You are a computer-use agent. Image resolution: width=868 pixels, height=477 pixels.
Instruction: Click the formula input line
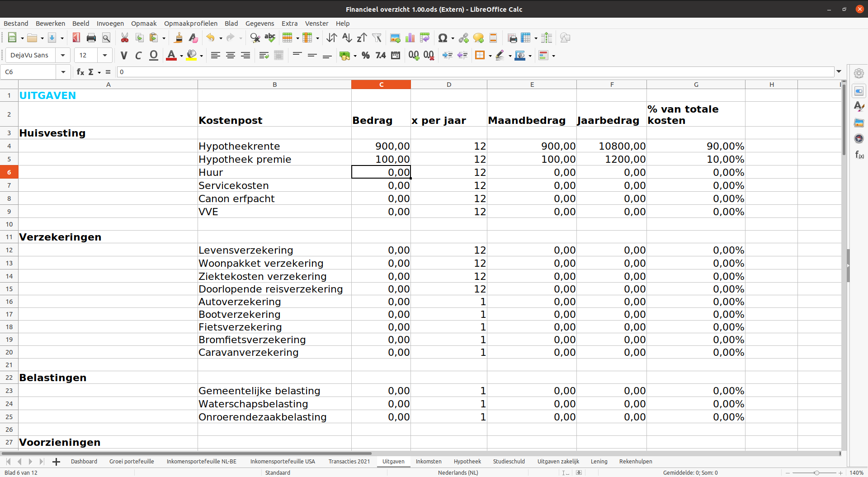click(x=476, y=72)
